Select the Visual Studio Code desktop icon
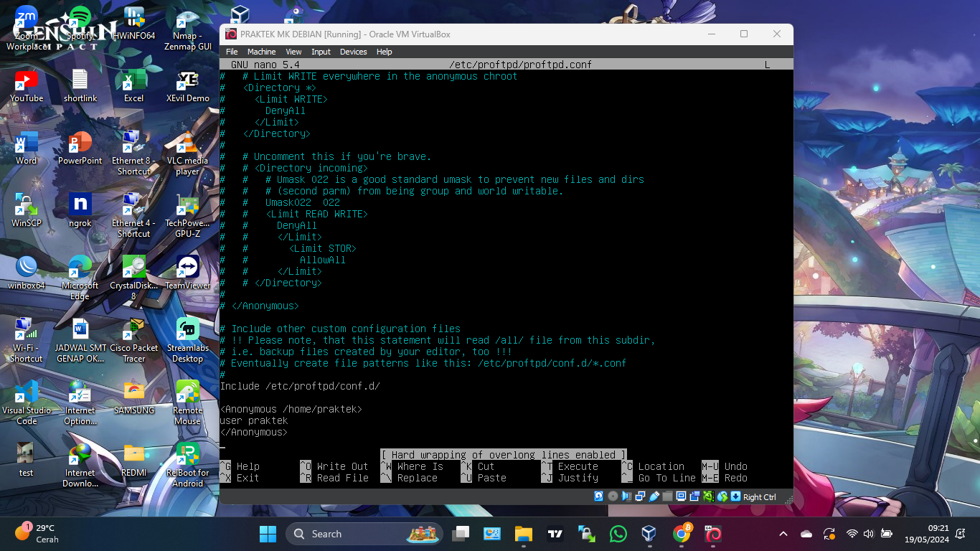Viewport: 980px width, 551px height. point(27,402)
